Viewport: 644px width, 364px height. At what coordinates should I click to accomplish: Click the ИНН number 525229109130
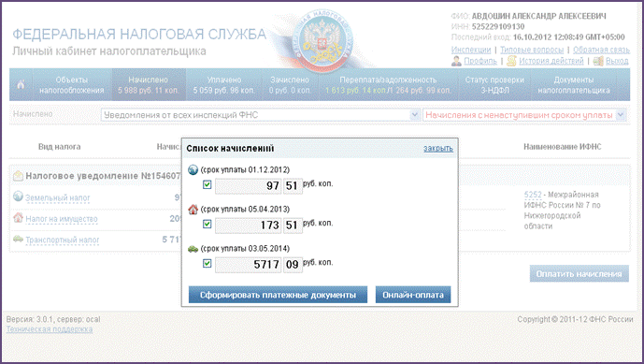(x=498, y=27)
